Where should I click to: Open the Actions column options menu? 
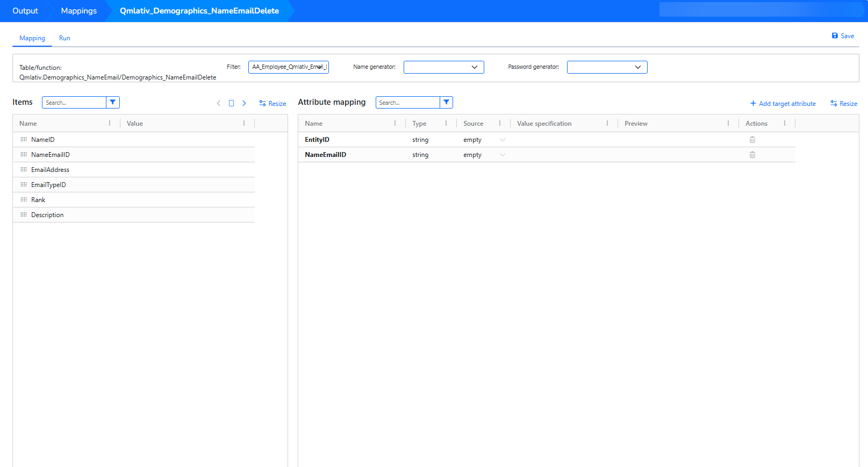coord(785,123)
